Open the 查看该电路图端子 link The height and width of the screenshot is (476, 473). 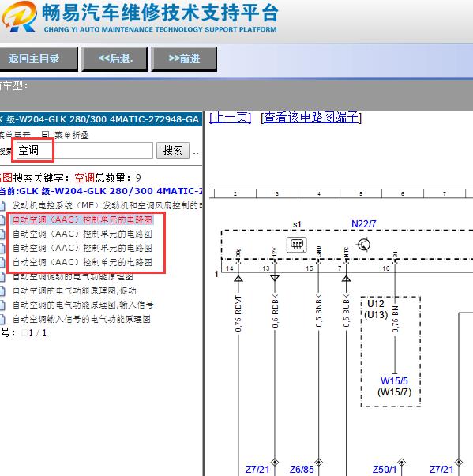point(311,118)
